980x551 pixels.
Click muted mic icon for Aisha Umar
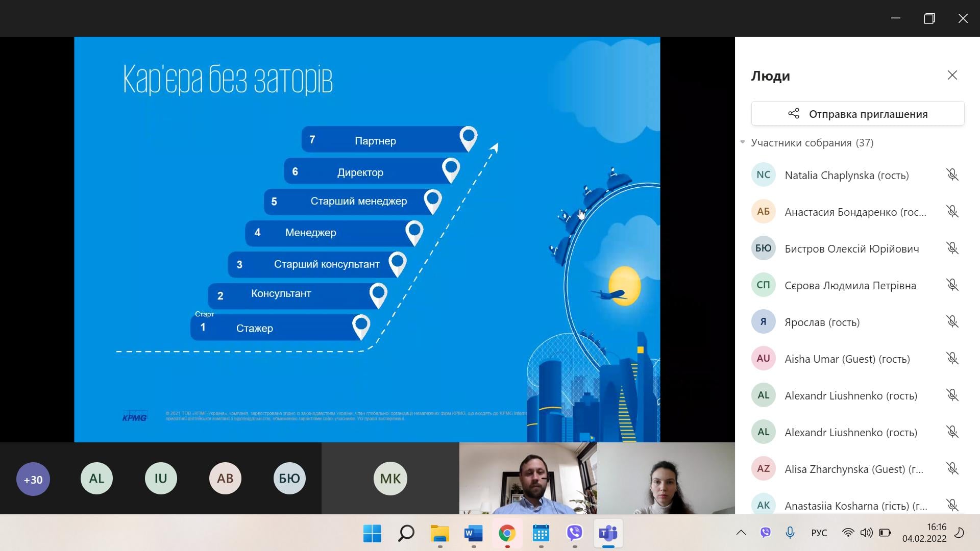pyautogui.click(x=952, y=359)
